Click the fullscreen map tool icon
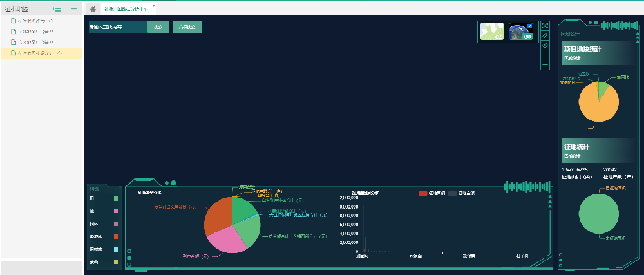Viewport: 644px width, 275px height. (545, 26)
